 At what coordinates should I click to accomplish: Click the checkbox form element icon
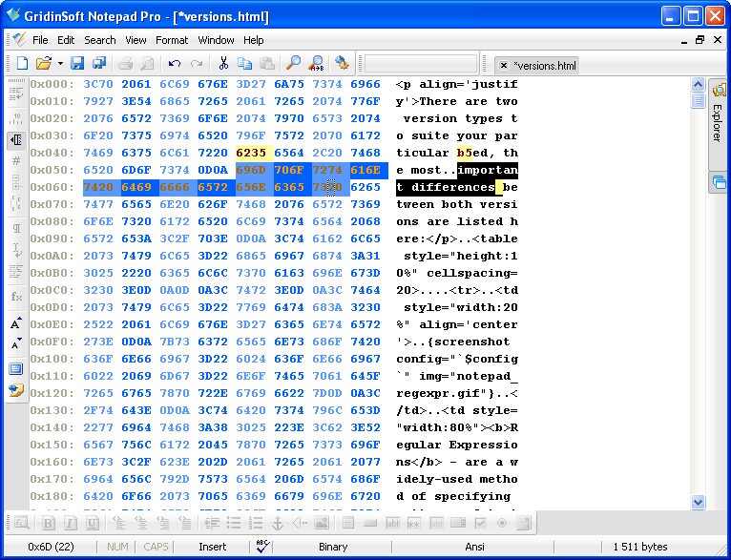tap(480, 523)
